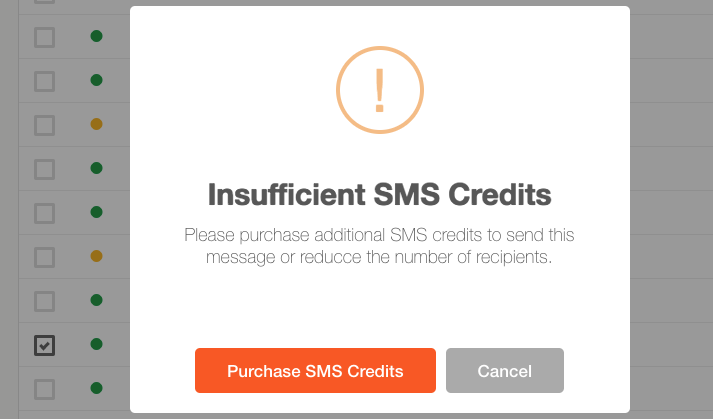Image resolution: width=713 pixels, height=419 pixels.
Task: Tick the topmost fully visible checkbox
Action: click(45, 37)
